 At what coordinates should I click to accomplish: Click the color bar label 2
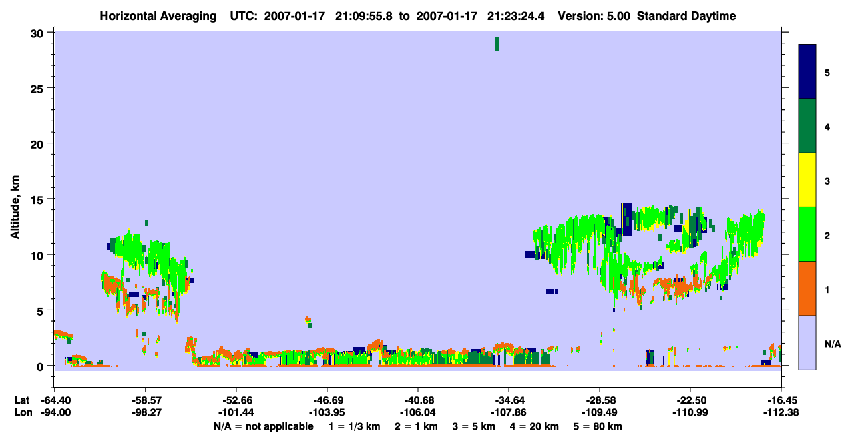coord(827,235)
